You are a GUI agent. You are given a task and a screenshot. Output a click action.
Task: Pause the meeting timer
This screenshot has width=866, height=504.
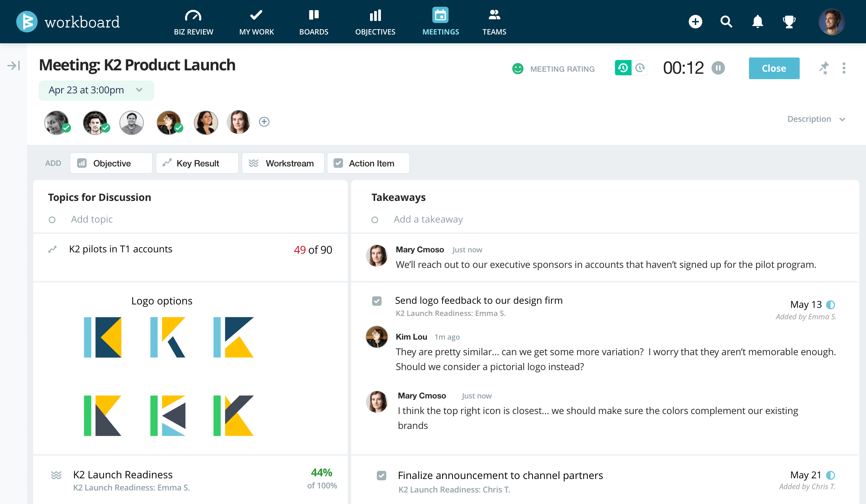pos(718,68)
